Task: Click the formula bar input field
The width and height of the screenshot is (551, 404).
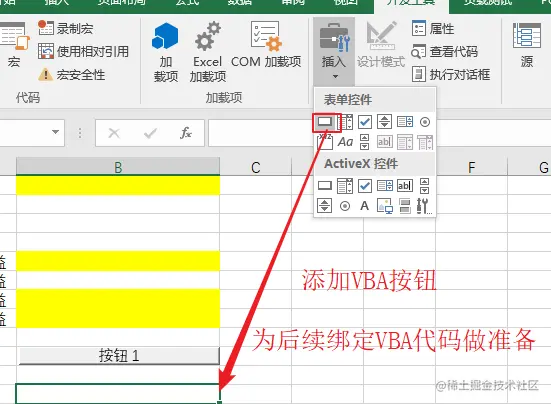Action: pyautogui.click(x=261, y=133)
